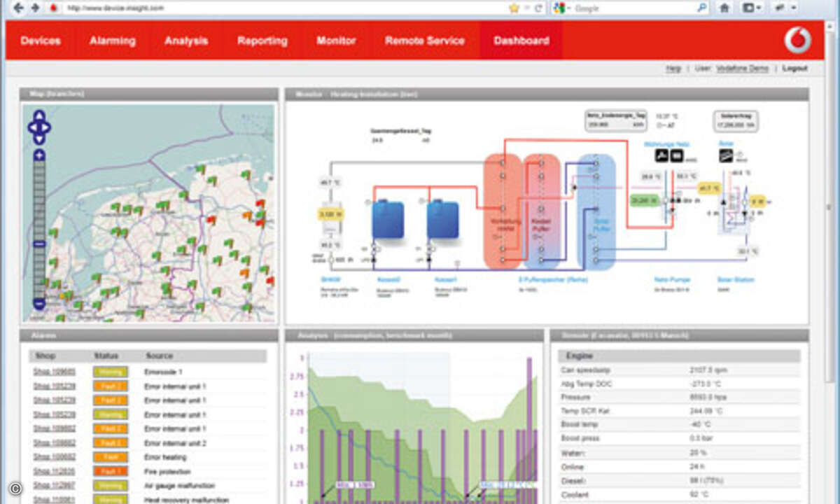
Task: Click the Pressure row in Engine table
Action: click(679, 396)
